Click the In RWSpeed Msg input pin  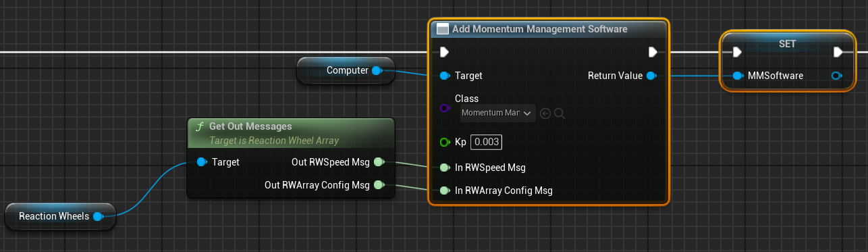[444, 168]
